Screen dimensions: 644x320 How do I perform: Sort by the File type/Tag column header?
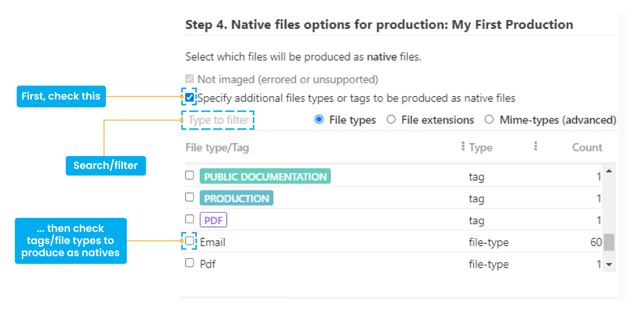click(x=217, y=147)
